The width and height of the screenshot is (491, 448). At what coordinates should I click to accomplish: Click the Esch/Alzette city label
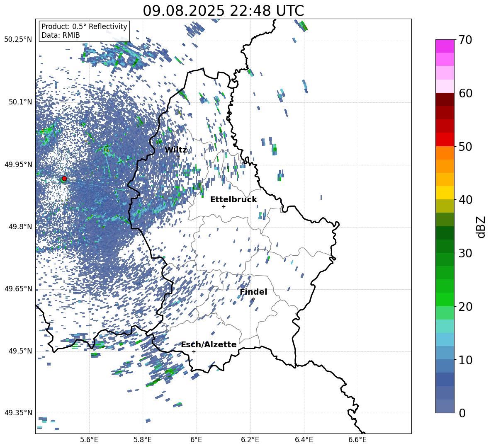tap(209, 345)
